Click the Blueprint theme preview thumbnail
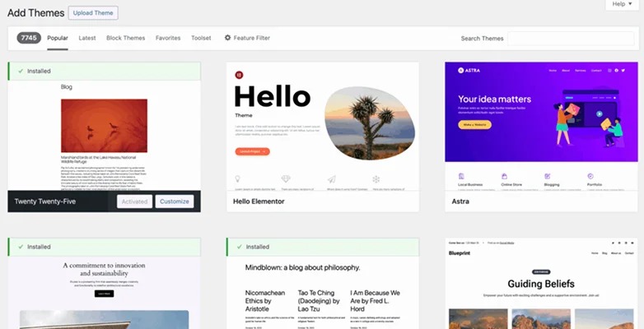This screenshot has height=329, width=644. point(541,284)
